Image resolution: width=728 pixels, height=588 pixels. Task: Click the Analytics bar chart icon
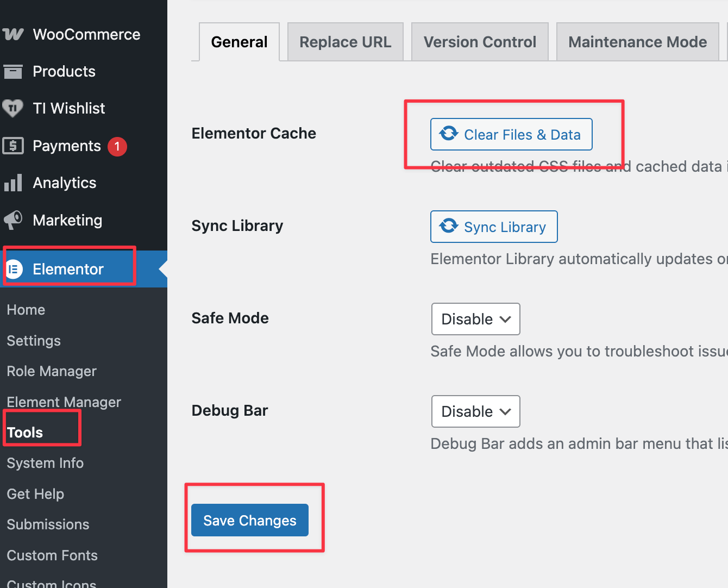click(x=13, y=183)
